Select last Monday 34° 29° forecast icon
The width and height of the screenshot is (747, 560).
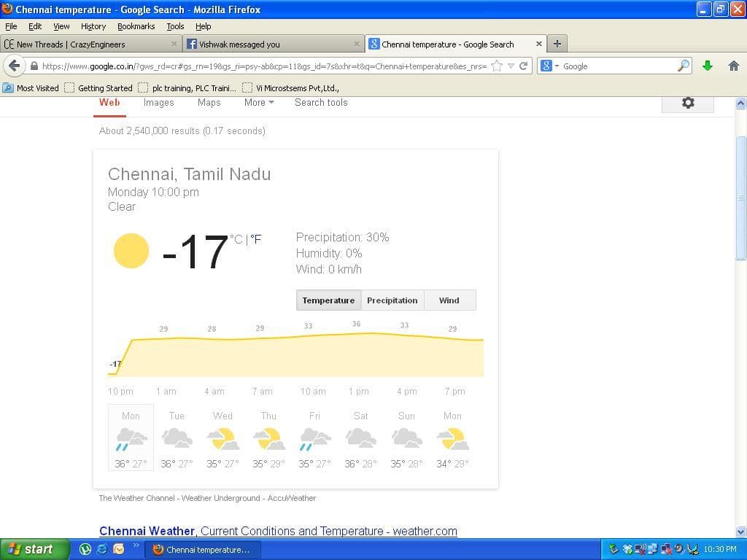click(x=452, y=438)
